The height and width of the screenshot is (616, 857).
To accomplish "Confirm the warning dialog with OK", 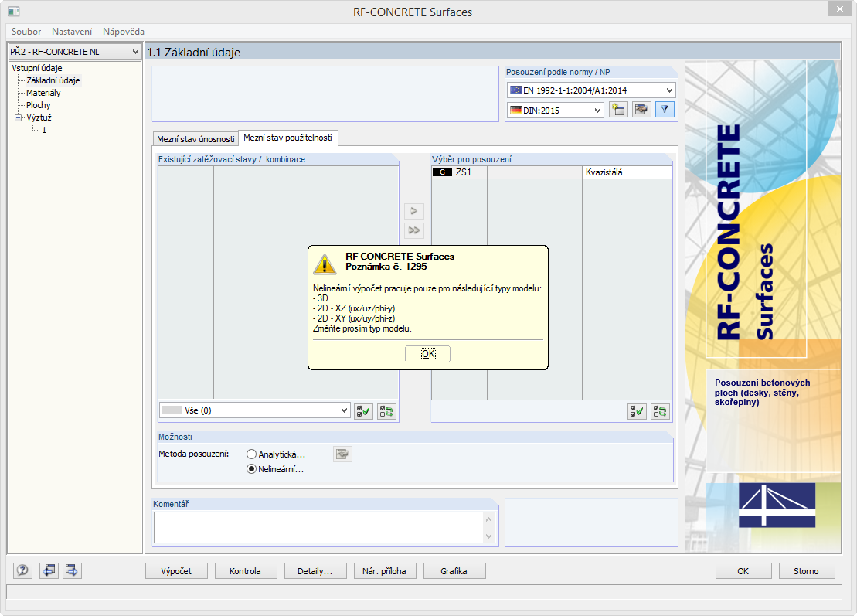I will tap(428, 354).
